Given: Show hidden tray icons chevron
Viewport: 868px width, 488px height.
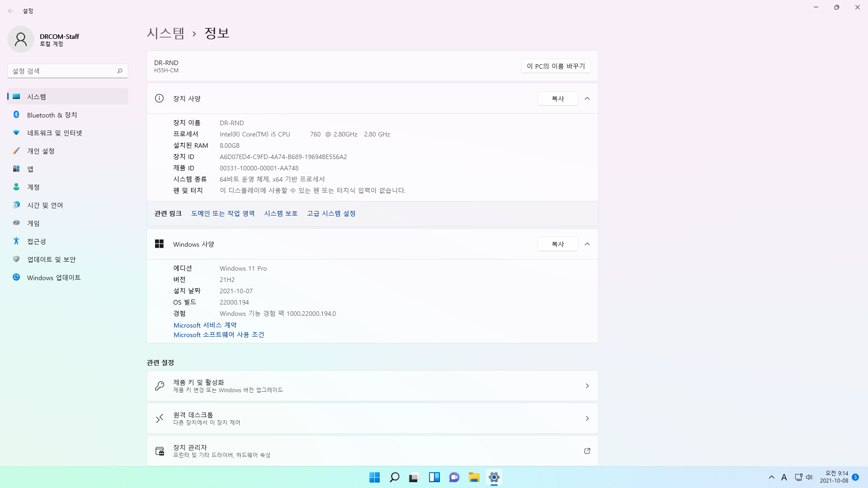Looking at the screenshot, I should pos(771,477).
